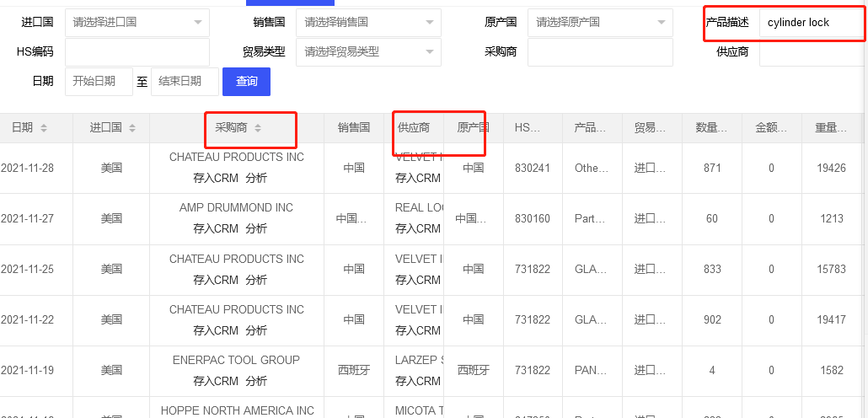Click the 金额 column header

click(x=772, y=128)
